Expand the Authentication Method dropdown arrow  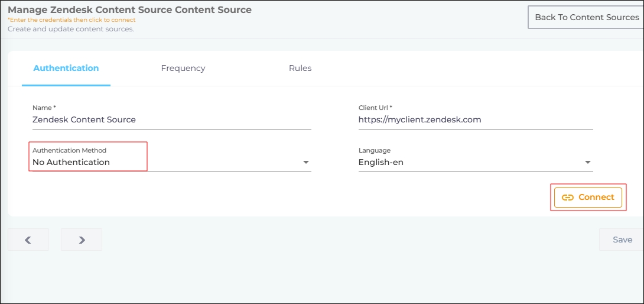(x=306, y=163)
